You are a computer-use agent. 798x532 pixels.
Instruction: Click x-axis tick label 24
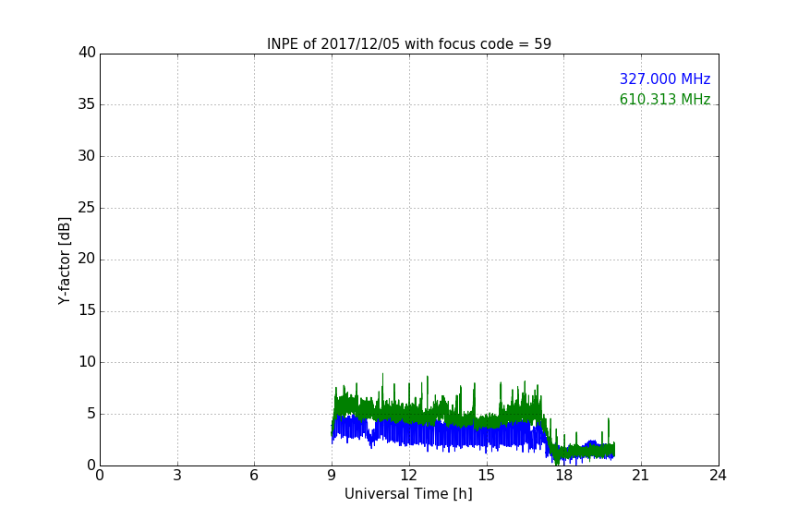pyautogui.click(x=718, y=476)
